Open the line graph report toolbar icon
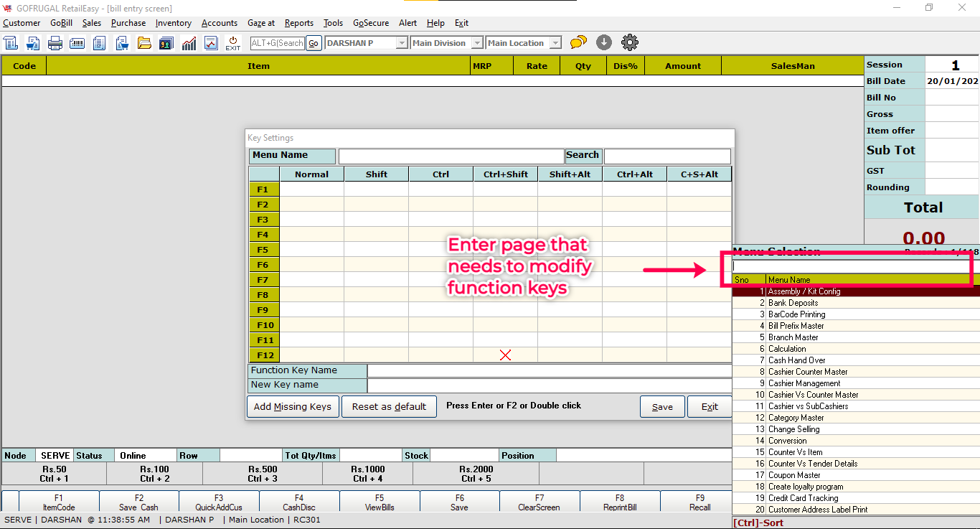This screenshot has height=529, width=980. pyautogui.click(x=211, y=43)
